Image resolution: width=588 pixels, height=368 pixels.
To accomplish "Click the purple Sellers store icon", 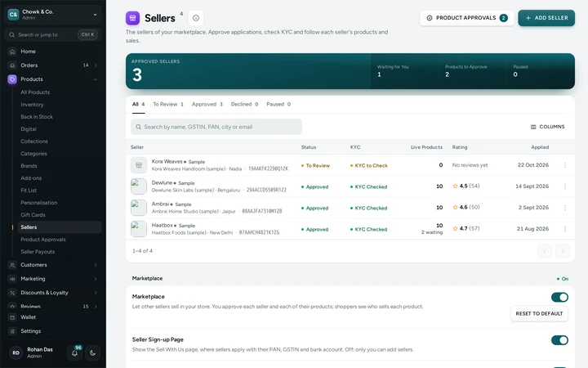I will 132,18.
